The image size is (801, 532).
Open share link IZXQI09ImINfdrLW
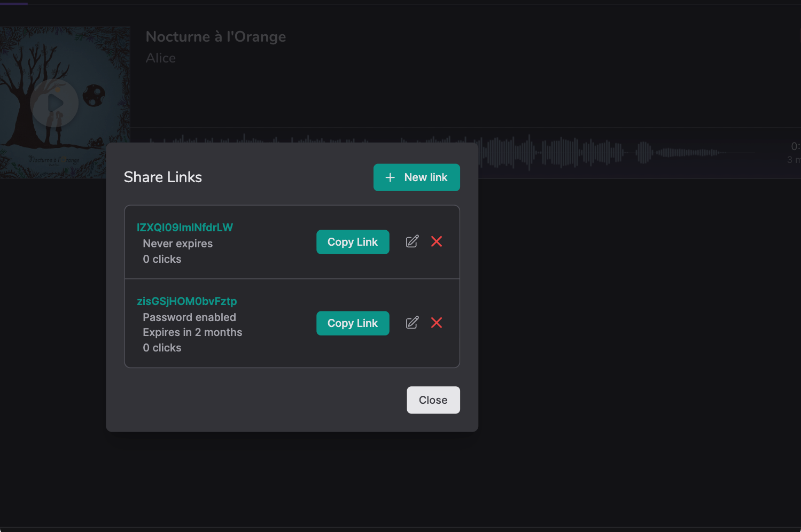click(184, 227)
